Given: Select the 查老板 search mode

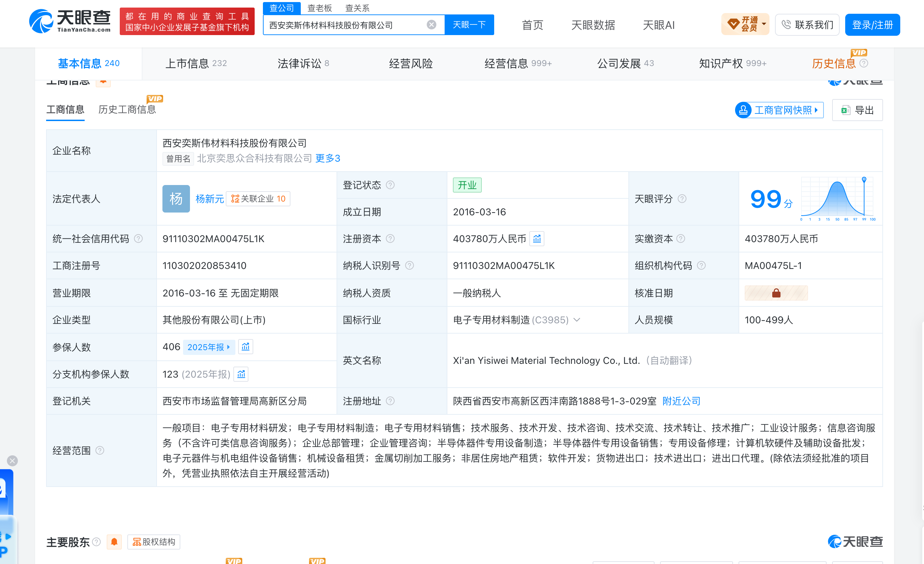Looking at the screenshot, I should click(319, 8).
